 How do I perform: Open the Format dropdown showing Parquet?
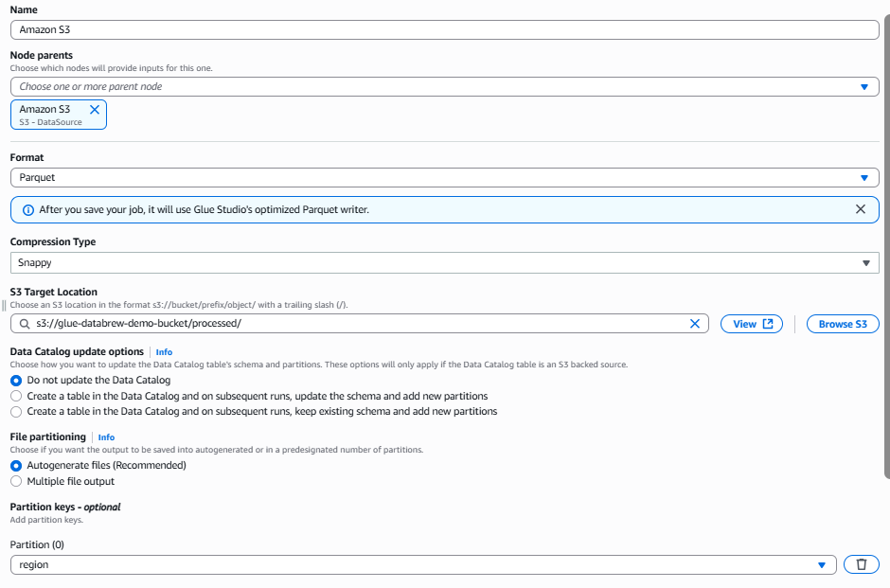(x=444, y=177)
